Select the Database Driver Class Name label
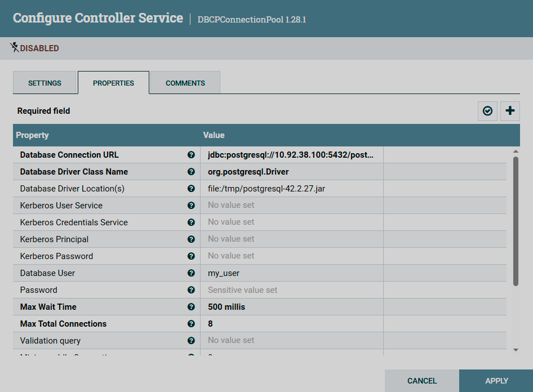 click(x=74, y=172)
